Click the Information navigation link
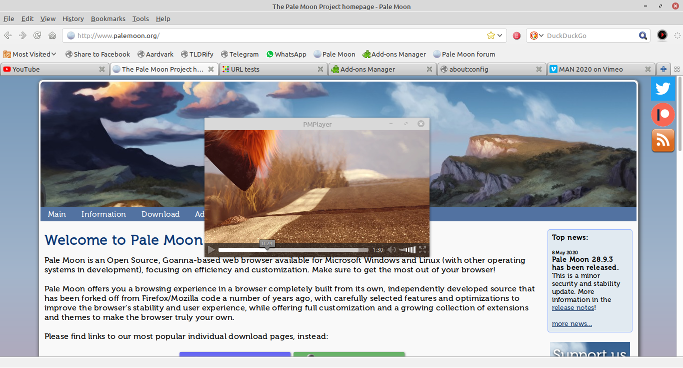 point(103,214)
